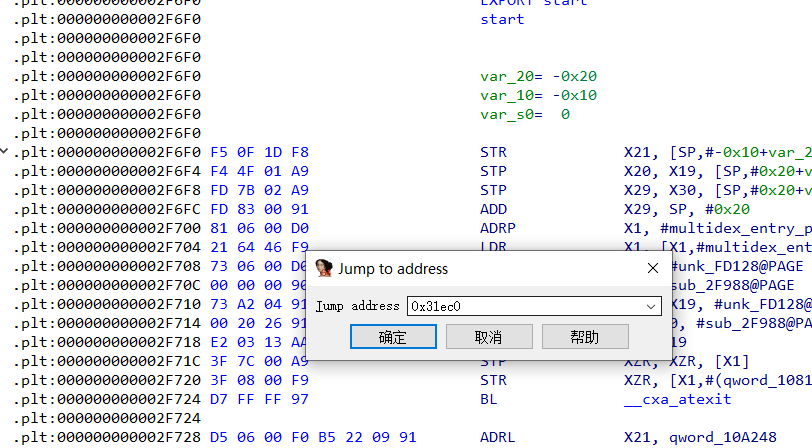
Task: Select bytes 3F 08 00 F9
Action: (259, 381)
